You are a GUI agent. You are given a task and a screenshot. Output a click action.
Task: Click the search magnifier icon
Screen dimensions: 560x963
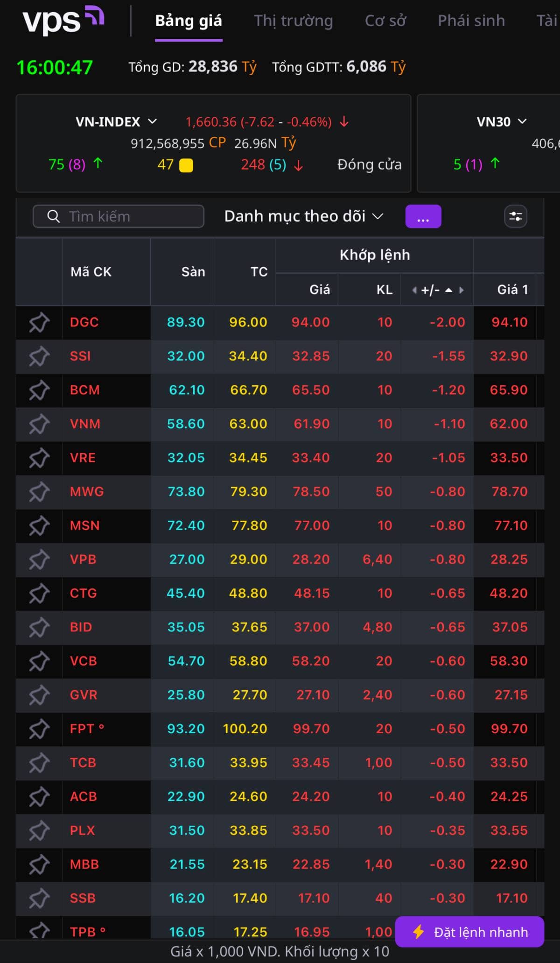[54, 216]
